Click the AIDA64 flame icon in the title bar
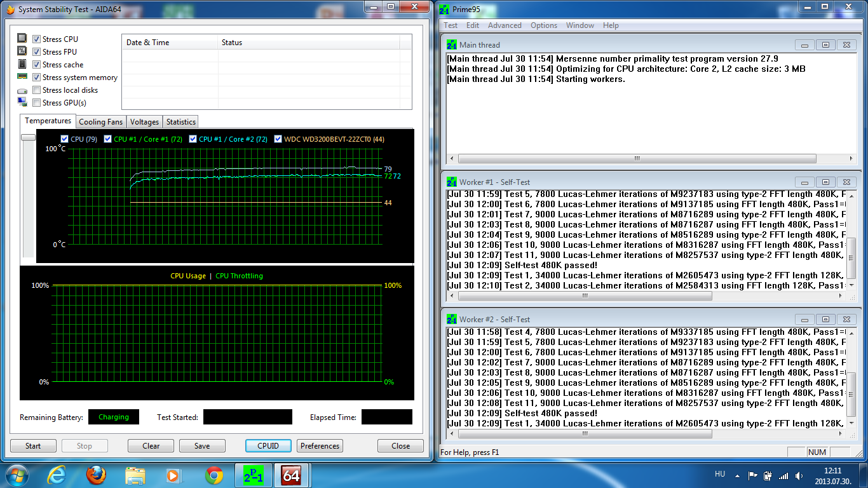Image resolution: width=868 pixels, height=488 pixels. point(11,10)
